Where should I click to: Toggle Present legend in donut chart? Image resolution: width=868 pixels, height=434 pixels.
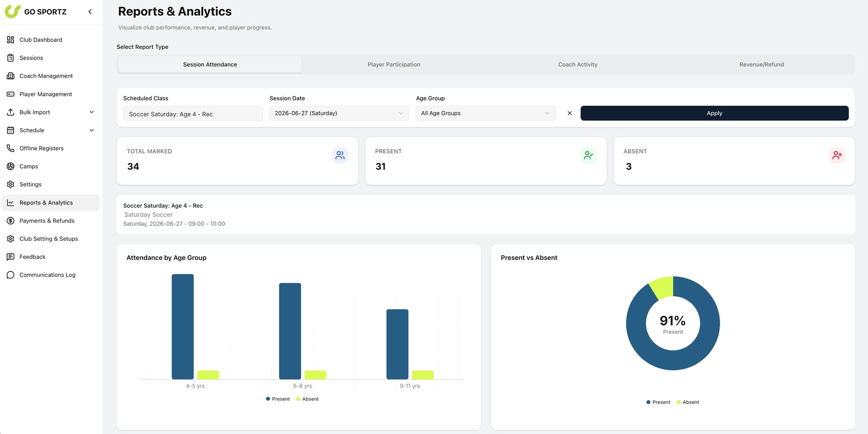(x=658, y=402)
